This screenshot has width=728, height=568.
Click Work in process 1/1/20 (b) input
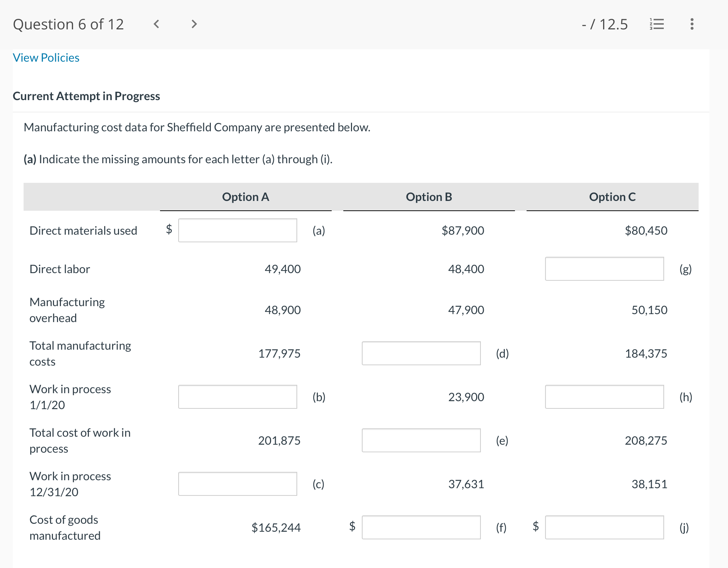click(237, 397)
